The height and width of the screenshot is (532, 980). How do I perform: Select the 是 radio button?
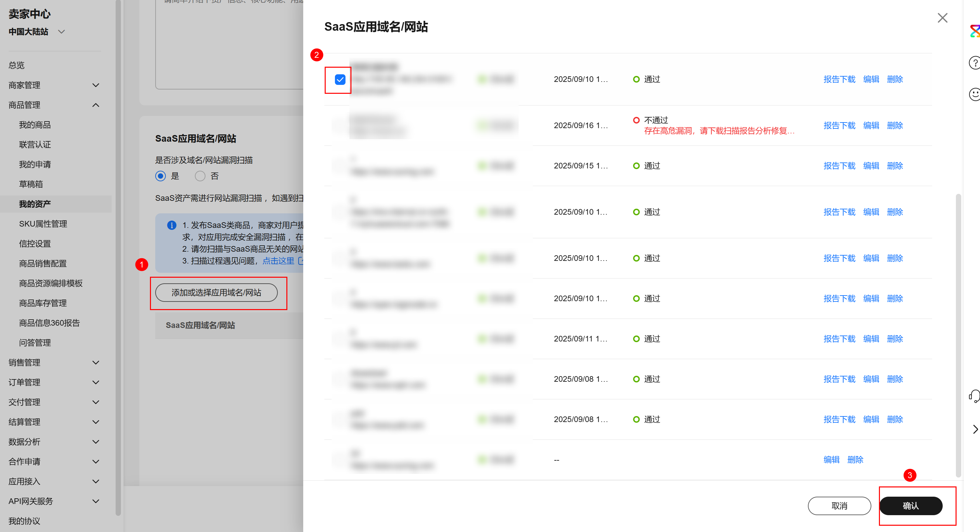coord(161,176)
